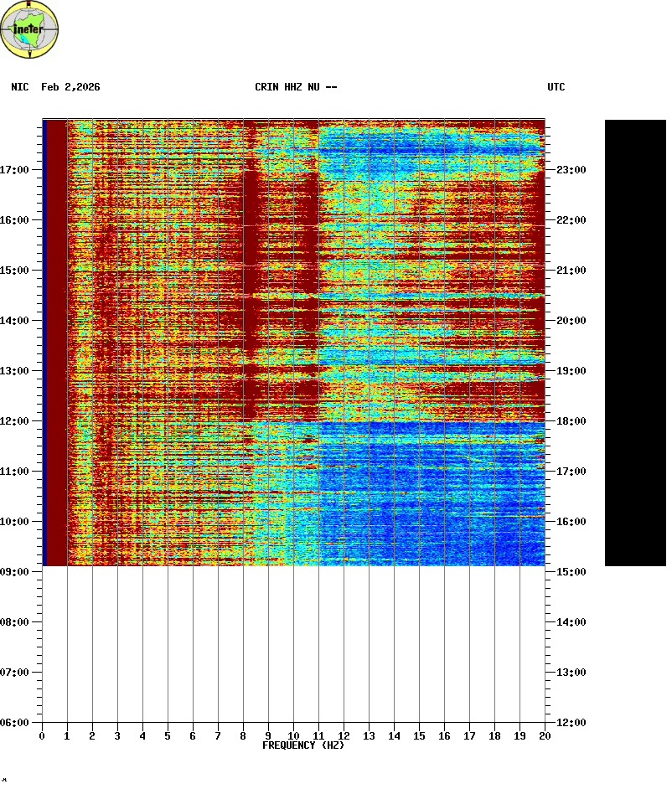672x789 pixels.
Task: Click the FREQUENCY (HZ) axis label
Action: pyautogui.click(x=303, y=745)
